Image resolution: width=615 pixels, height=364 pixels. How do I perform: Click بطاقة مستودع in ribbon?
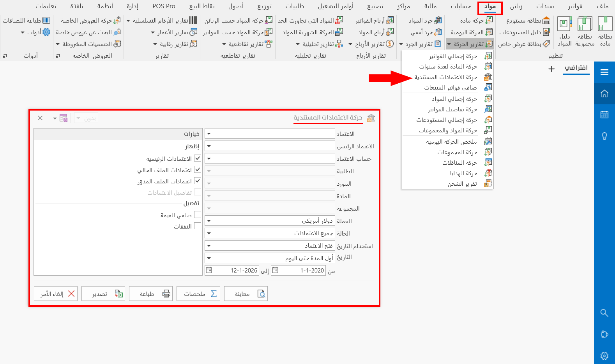(x=528, y=21)
